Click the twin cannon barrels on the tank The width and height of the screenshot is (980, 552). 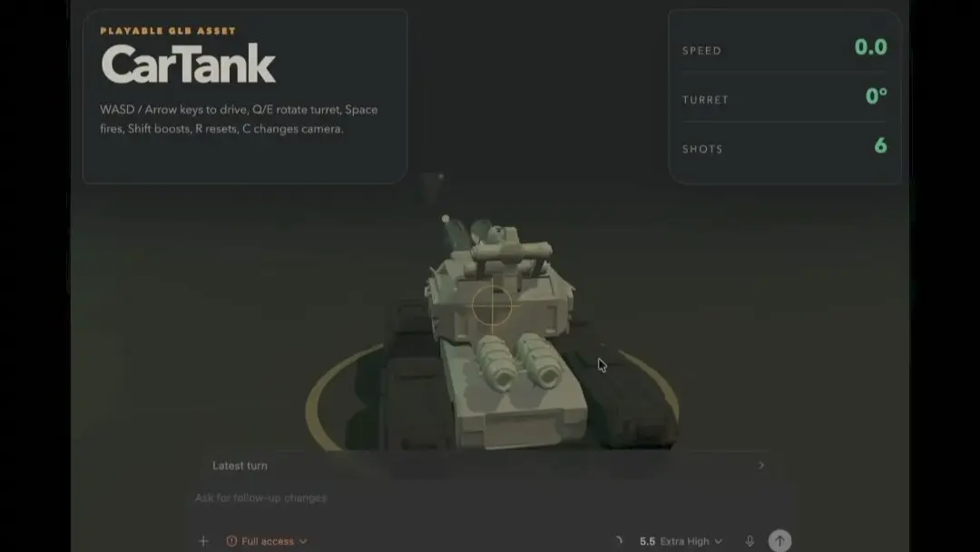(520, 360)
